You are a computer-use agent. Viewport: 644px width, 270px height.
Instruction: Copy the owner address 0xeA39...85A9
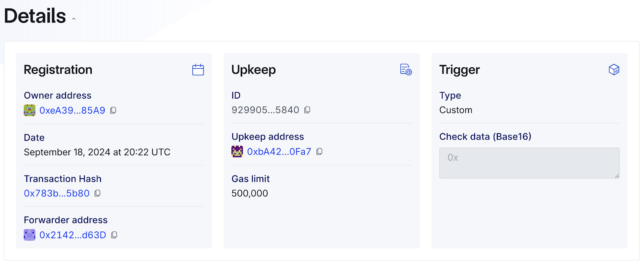point(114,110)
